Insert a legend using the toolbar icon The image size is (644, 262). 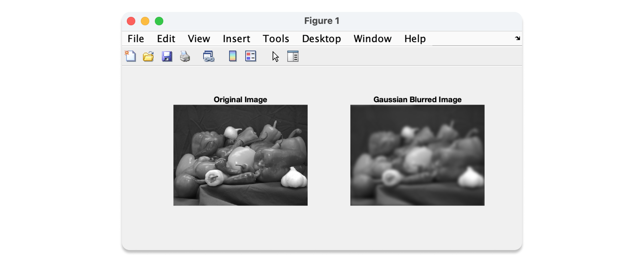click(250, 56)
